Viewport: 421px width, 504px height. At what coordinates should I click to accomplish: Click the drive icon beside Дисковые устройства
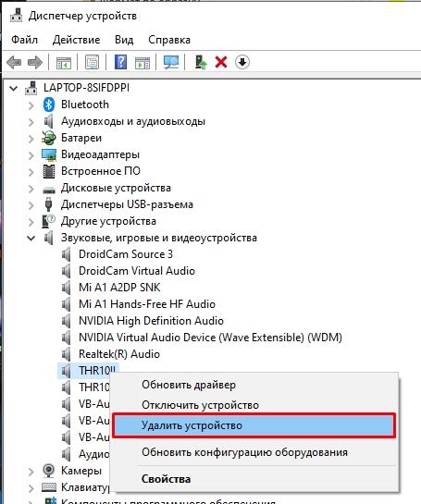tap(49, 190)
